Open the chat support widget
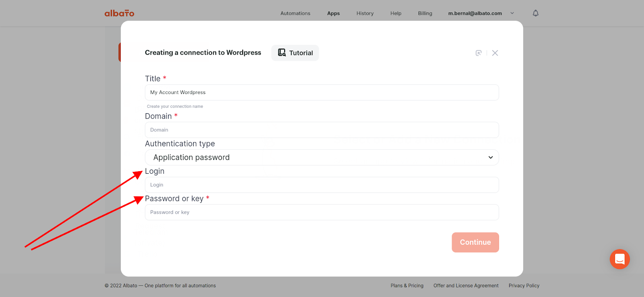644x297 pixels. tap(619, 259)
